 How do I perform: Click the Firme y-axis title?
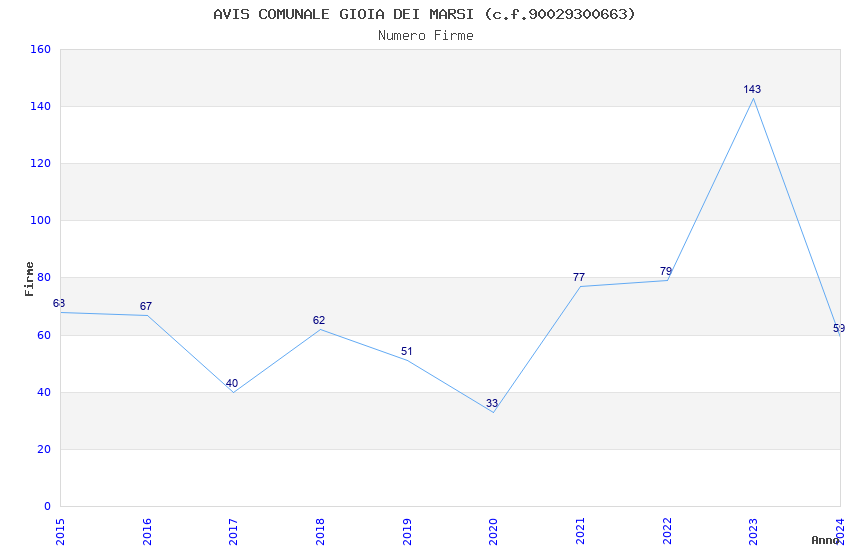point(30,278)
